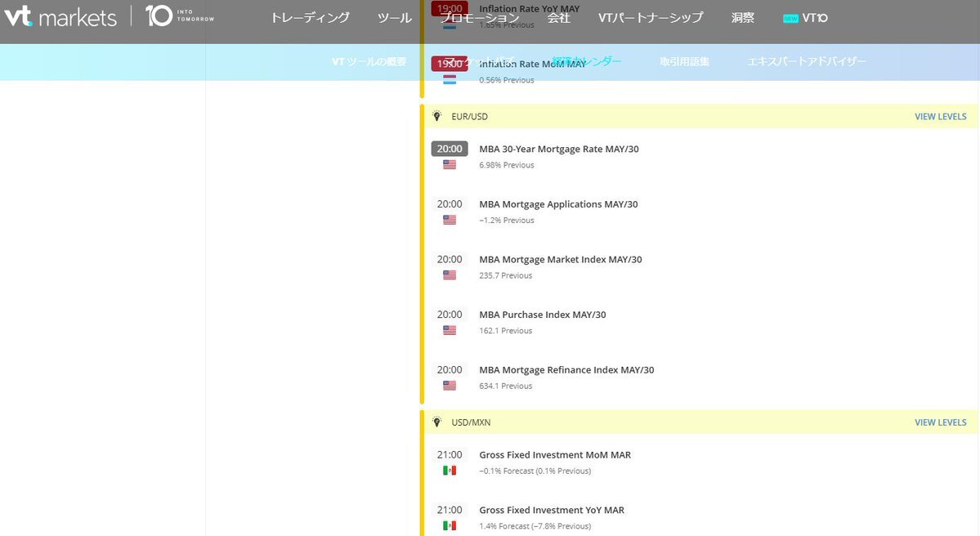Open the 洞察 menu
Screen dimensions: 980x536
pyautogui.click(x=742, y=17)
